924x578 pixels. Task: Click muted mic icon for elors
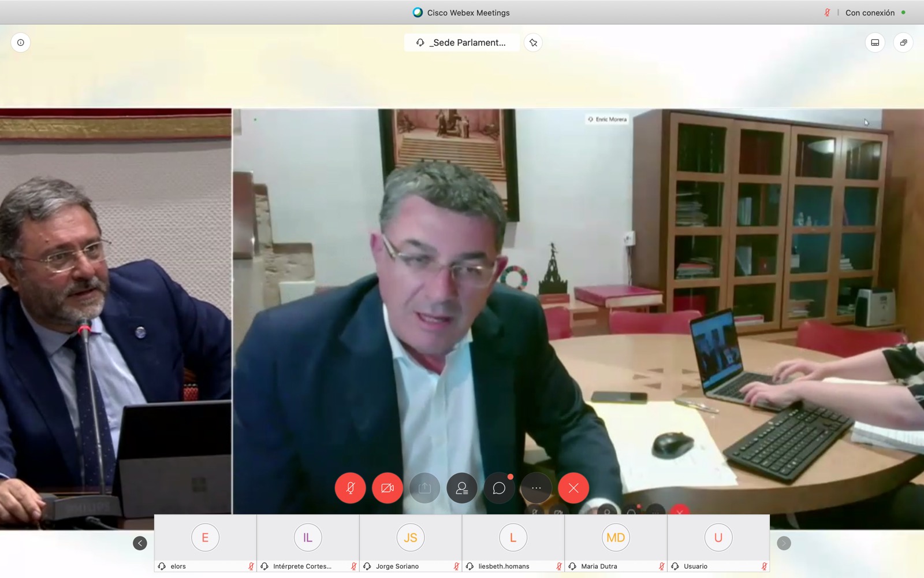[251, 566]
